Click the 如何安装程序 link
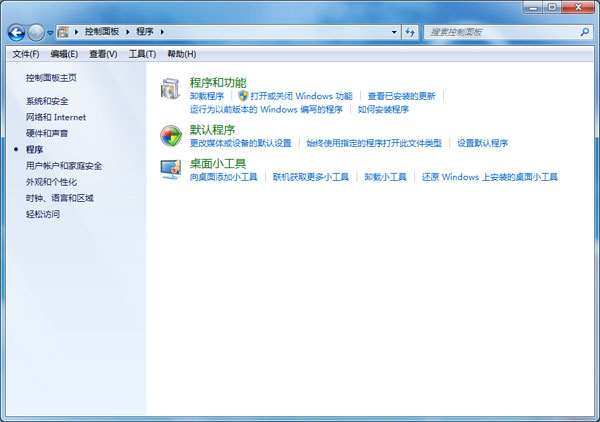This screenshot has width=600, height=422. pos(383,109)
